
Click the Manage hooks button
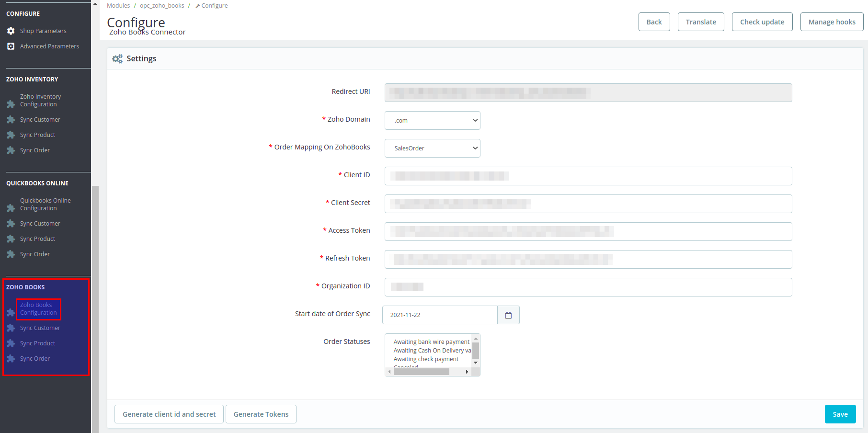[x=832, y=22]
